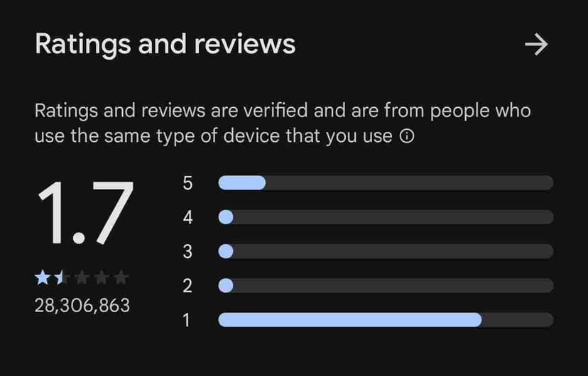Image resolution: width=588 pixels, height=376 pixels.
Task: Select the 1-star rating bar
Action: click(x=386, y=320)
